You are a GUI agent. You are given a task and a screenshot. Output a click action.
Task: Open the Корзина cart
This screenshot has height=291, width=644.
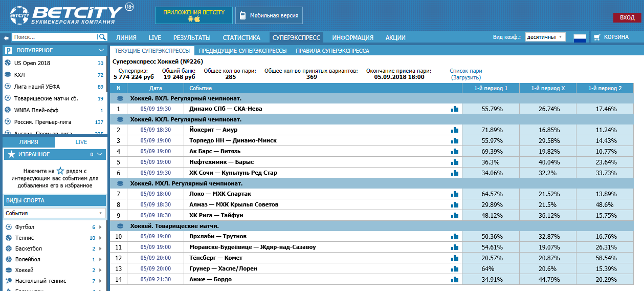(611, 37)
